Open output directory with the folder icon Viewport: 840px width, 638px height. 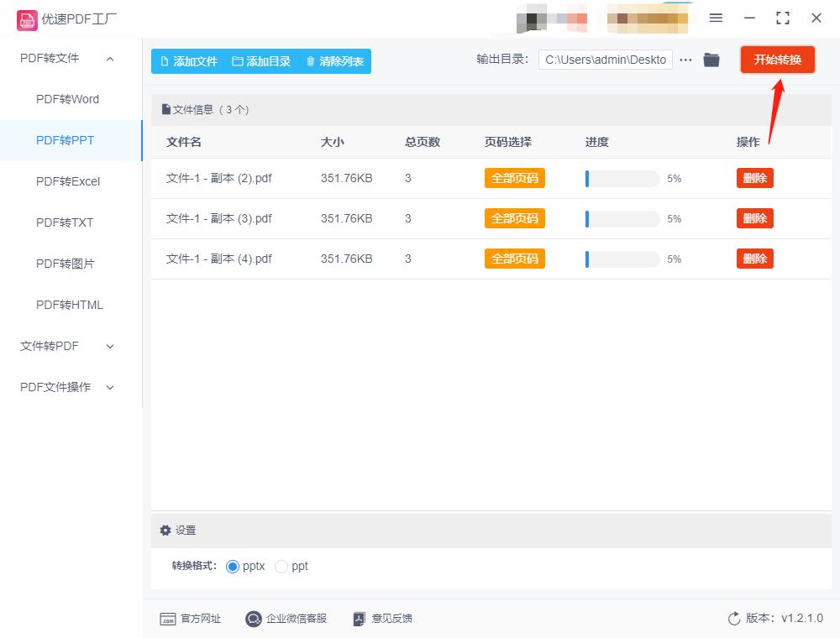711,60
